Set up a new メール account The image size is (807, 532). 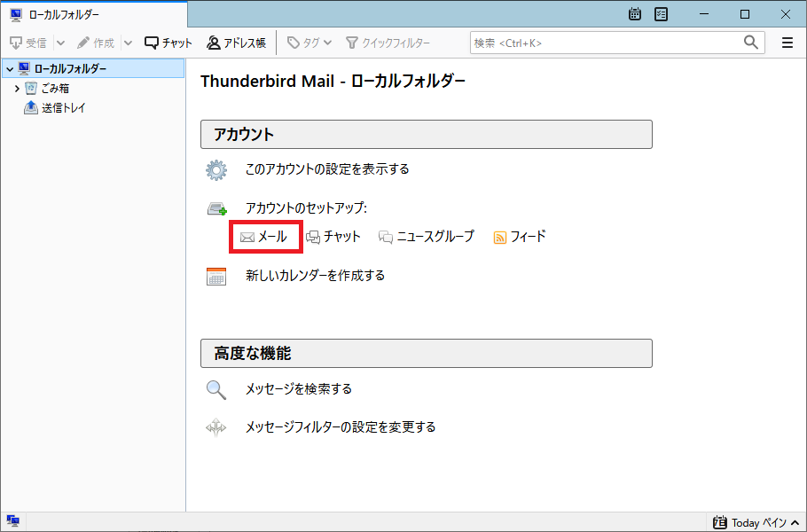tap(263, 237)
